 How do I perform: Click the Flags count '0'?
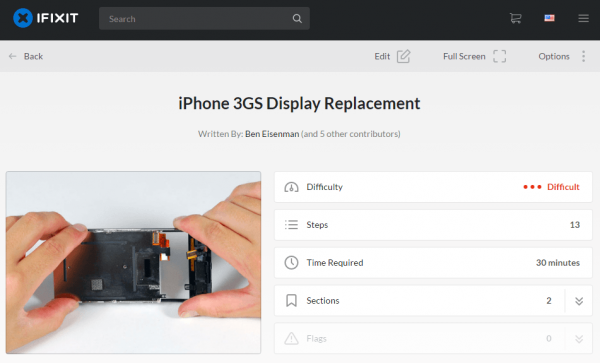click(x=549, y=339)
